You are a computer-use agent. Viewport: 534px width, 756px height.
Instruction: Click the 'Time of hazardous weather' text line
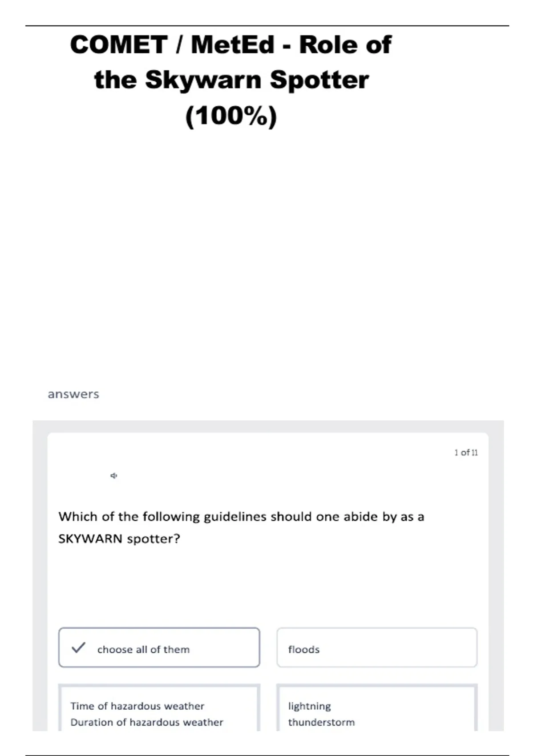pos(137,706)
